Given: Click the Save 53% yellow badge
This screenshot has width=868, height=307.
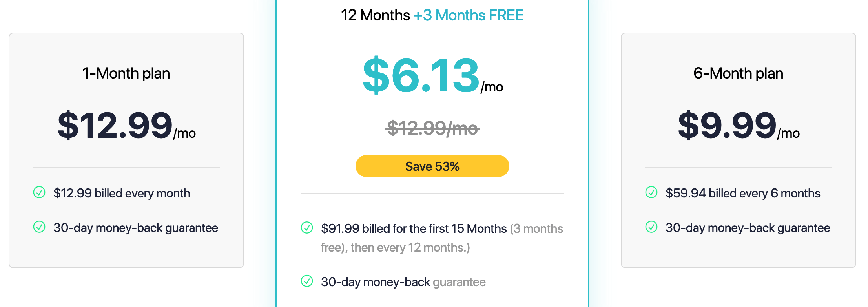Looking at the screenshot, I should click(x=432, y=166).
